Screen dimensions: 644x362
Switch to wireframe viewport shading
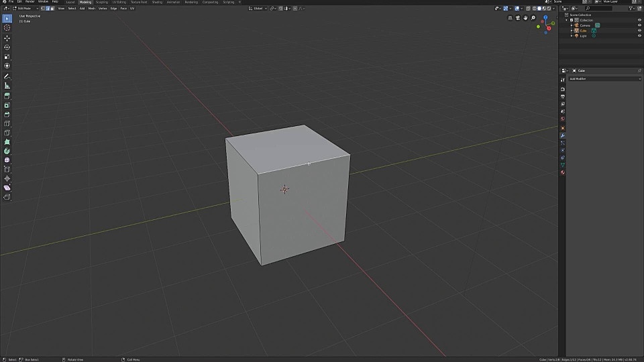pos(535,8)
